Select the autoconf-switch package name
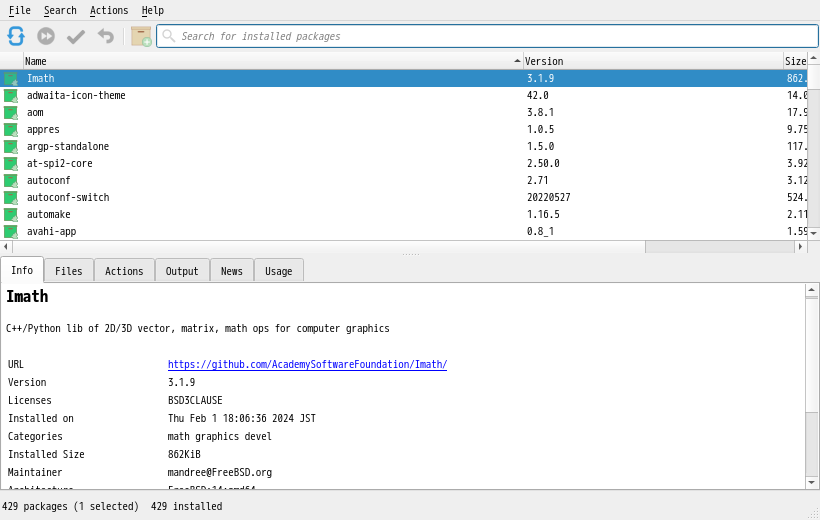 click(x=69, y=197)
